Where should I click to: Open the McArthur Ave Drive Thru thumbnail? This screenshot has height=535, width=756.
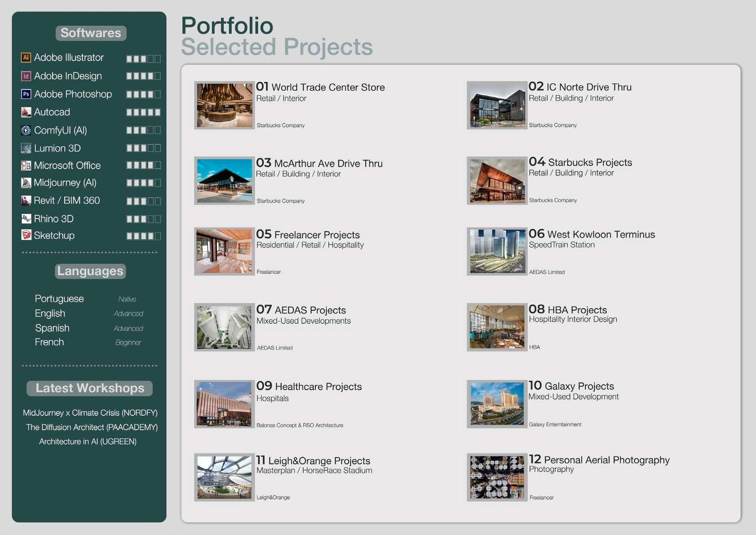coord(224,181)
